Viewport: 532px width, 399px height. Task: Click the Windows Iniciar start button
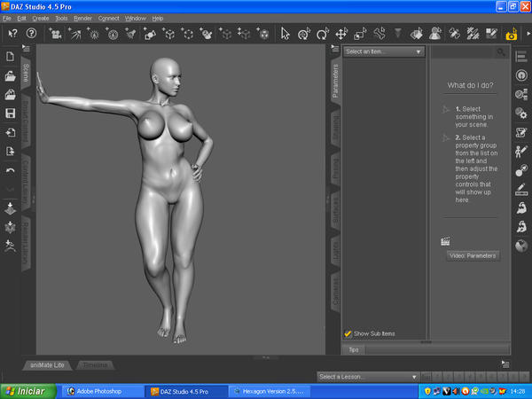(27, 390)
